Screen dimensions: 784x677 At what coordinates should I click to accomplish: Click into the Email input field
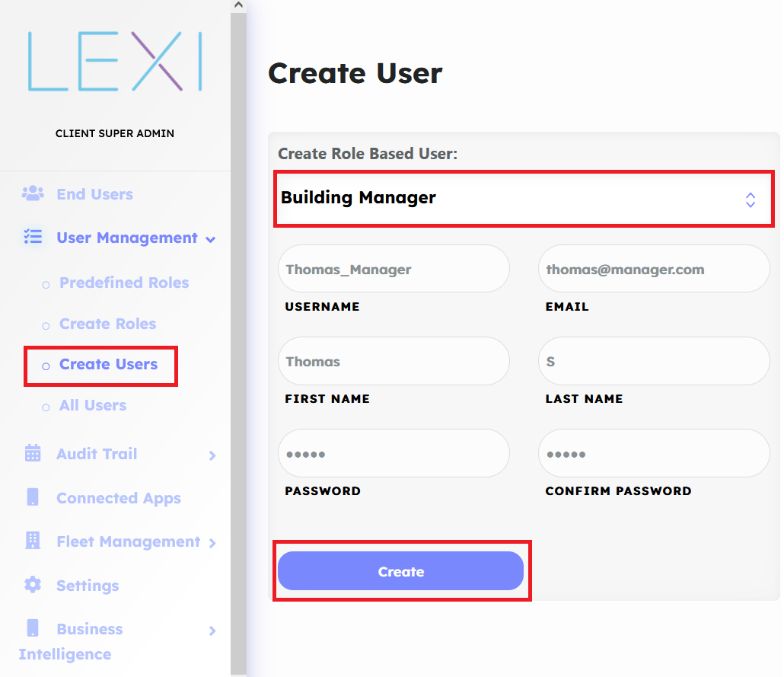[654, 269]
